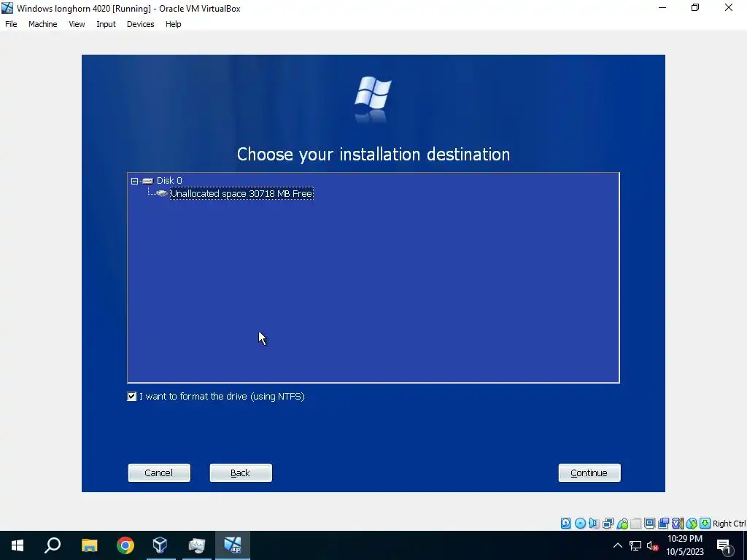Open the Devices menu

141,24
